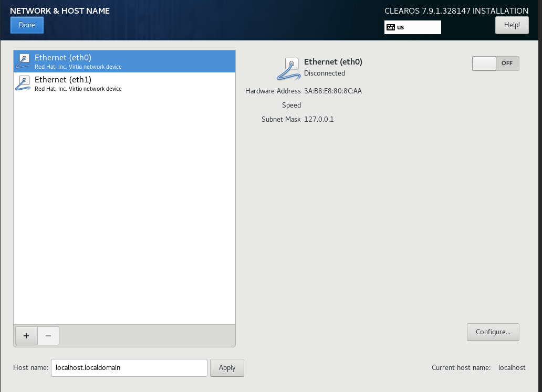
Task: Select the eth0 network adapter icon
Action: pos(23,60)
